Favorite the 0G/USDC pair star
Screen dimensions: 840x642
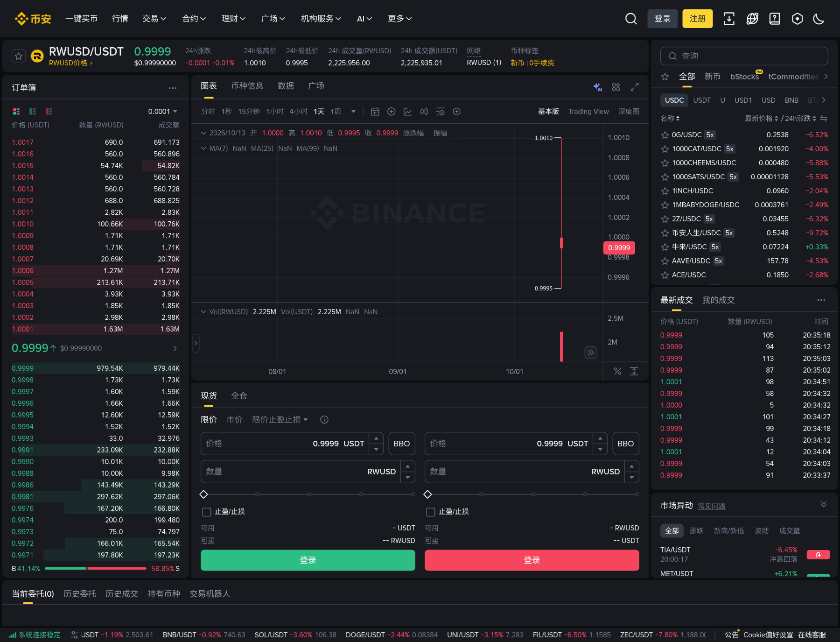[x=665, y=135]
